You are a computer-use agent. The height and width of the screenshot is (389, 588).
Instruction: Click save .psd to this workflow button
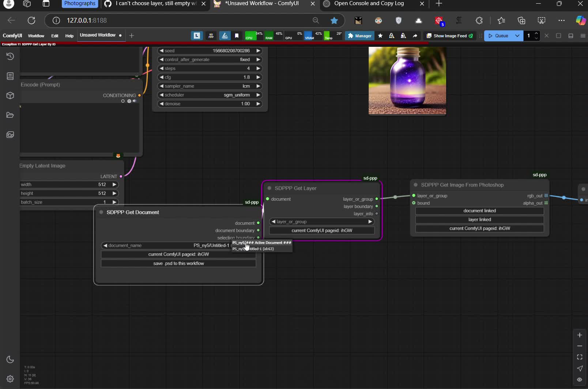pyautogui.click(x=178, y=263)
